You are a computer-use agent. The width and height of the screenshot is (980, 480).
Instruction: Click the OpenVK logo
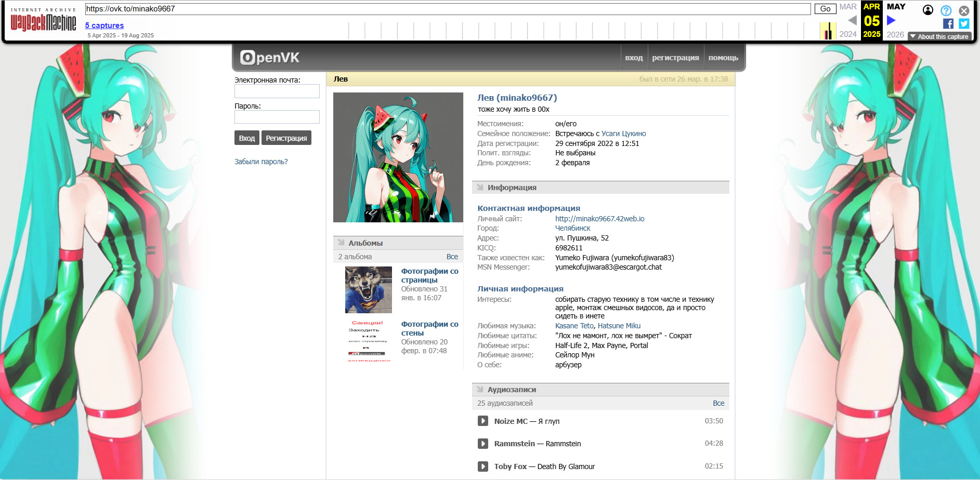270,58
